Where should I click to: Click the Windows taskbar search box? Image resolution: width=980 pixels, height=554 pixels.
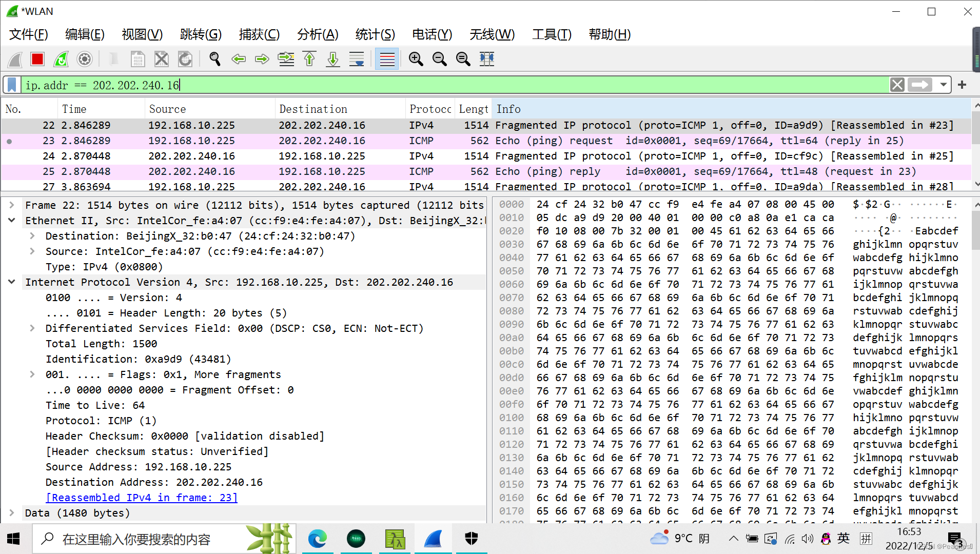click(164, 539)
